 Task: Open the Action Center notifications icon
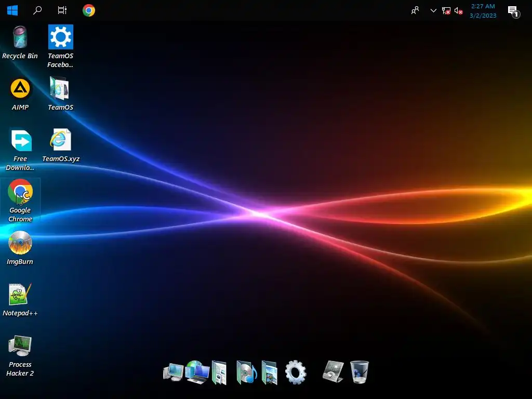point(514,11)
